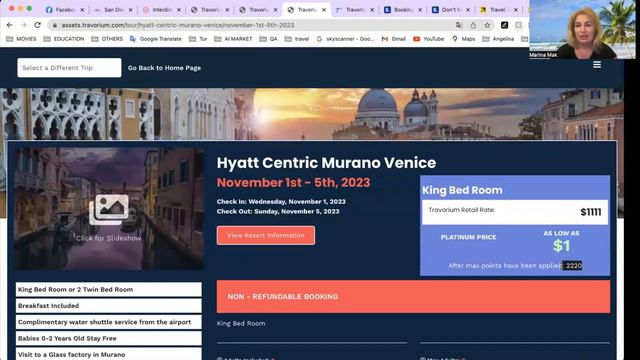
Task: Click Complimentary water shuttle service row
Action: tap(109, 322)
